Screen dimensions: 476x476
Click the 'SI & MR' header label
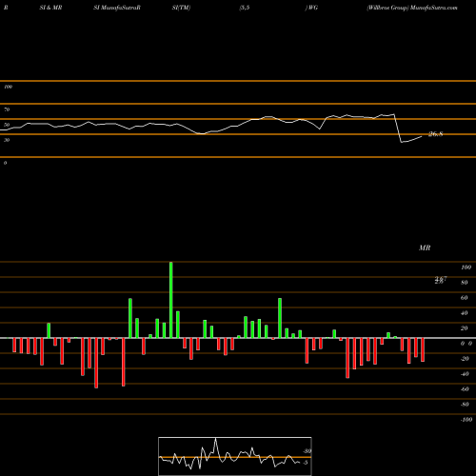point(50,8)
